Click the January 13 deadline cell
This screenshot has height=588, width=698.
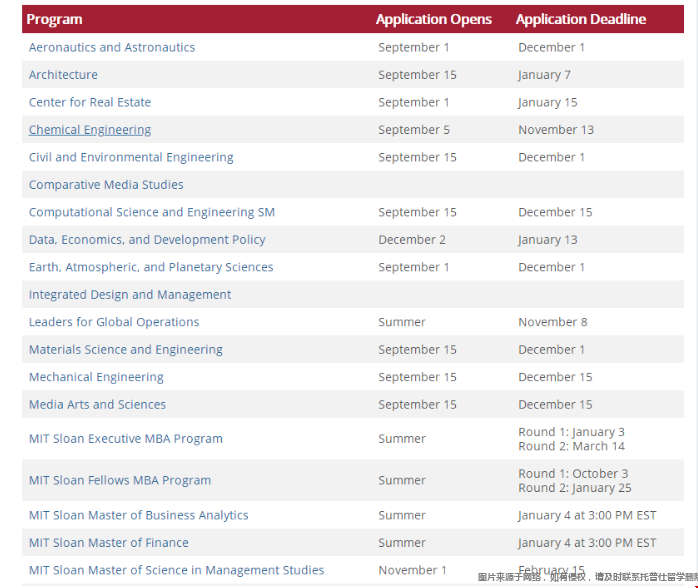pos(548,239)
